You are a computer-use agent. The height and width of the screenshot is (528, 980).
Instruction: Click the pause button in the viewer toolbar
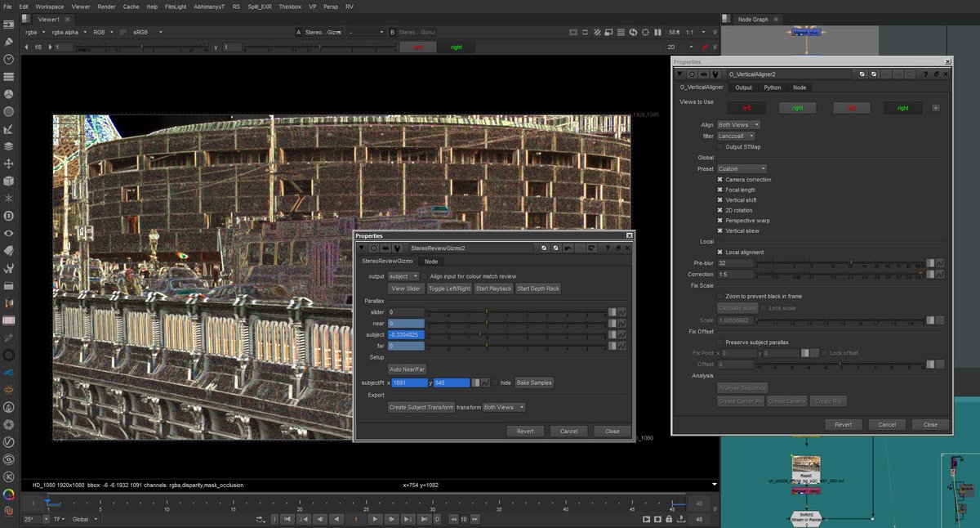[658, 33]
